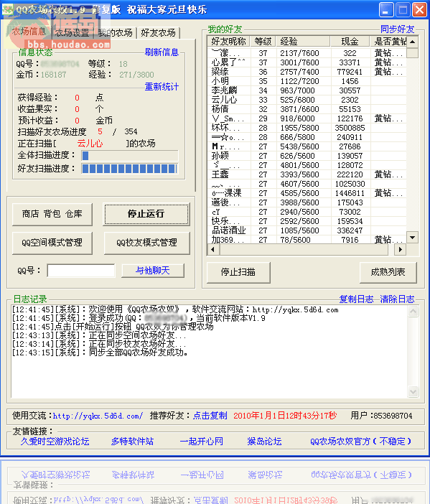Switch to the 好友农场 tab
Viewport: 430px width, 504px height.
coord(158,32)
